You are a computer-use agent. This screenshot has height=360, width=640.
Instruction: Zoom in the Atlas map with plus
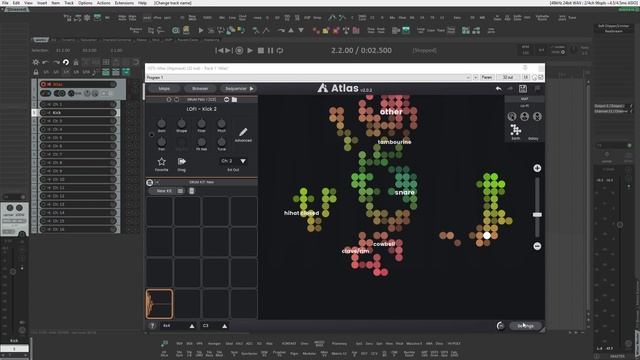[537, 168]
